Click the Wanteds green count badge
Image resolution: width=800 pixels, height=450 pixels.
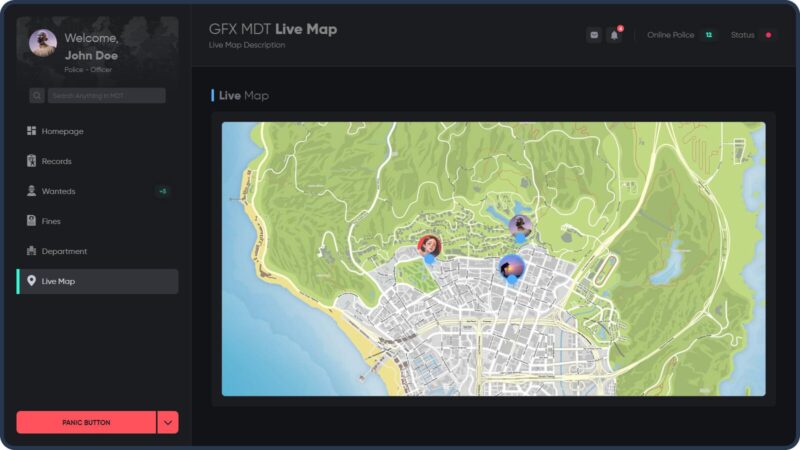pos(163,191)
